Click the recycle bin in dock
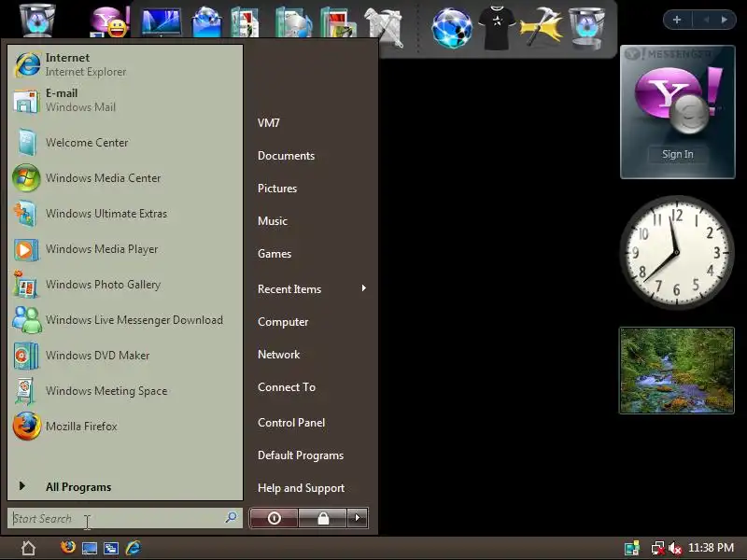The width and height of the screenshot is (747, 560). point(587,28)
